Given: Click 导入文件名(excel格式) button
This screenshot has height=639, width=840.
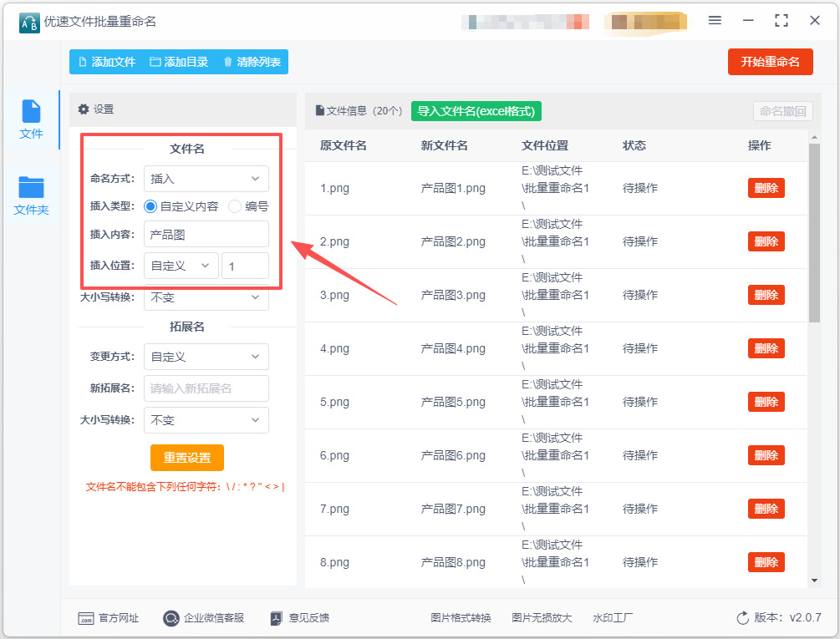Looking at the screenshot, I should [x=476, y=111].
